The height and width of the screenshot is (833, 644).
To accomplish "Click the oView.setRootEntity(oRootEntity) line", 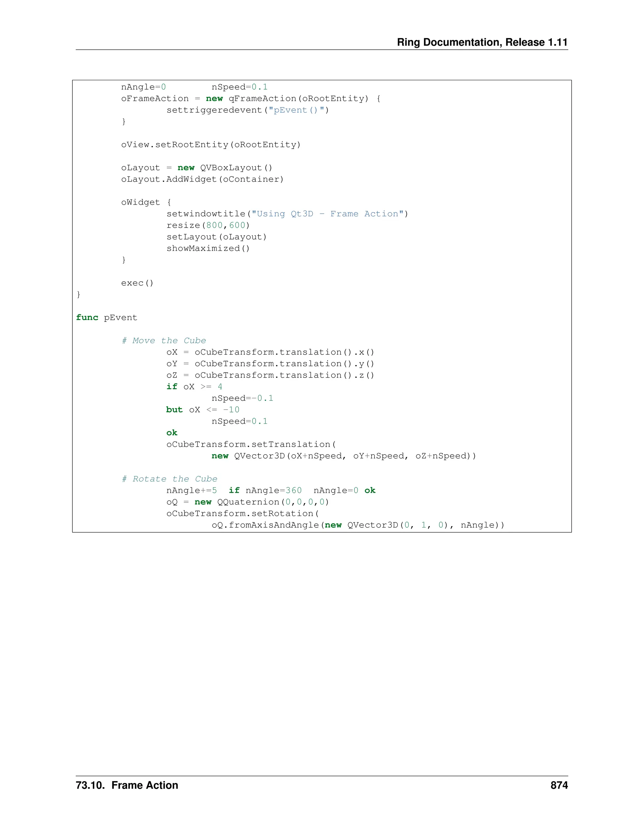I will (211, 145).
